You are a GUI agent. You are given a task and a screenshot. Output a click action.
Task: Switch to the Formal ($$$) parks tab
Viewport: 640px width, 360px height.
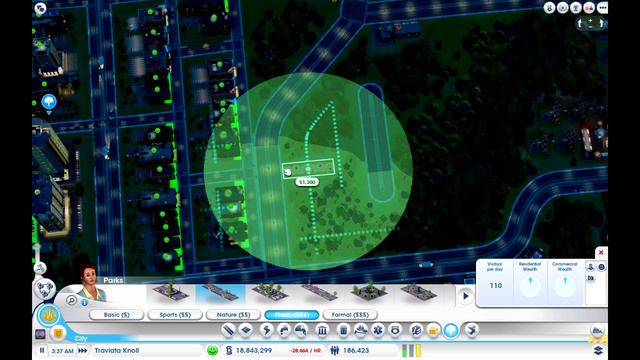click(350, 315)
